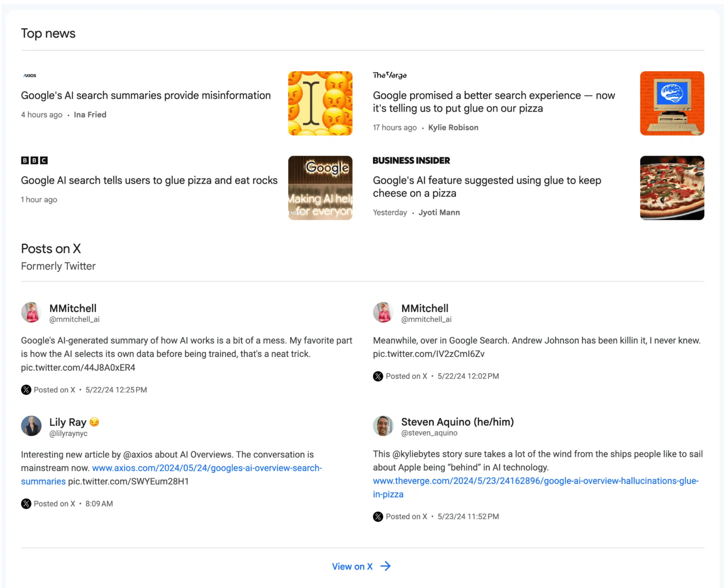Open Lily Ray's profile avatar

tap(31, 426)
